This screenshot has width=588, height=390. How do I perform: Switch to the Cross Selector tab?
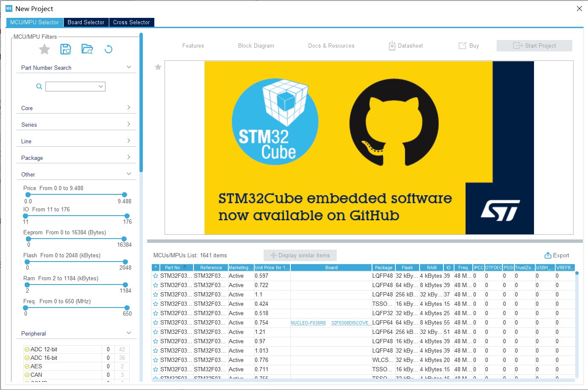(131, 22)
